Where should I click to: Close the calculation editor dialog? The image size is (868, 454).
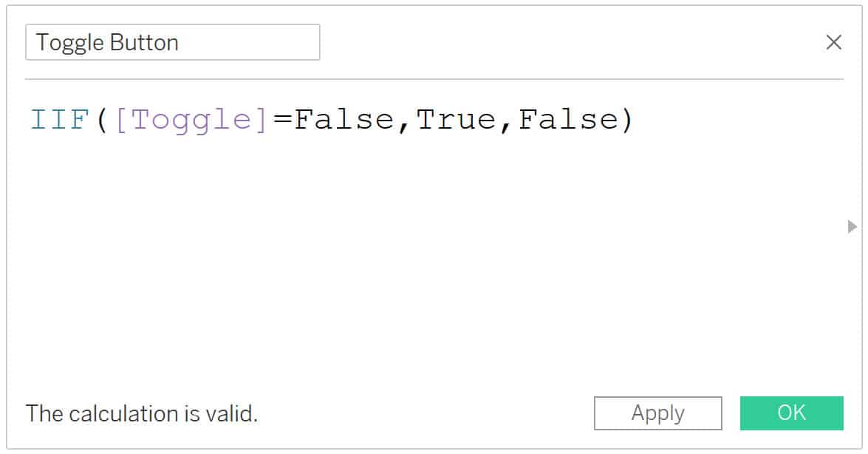834,42
